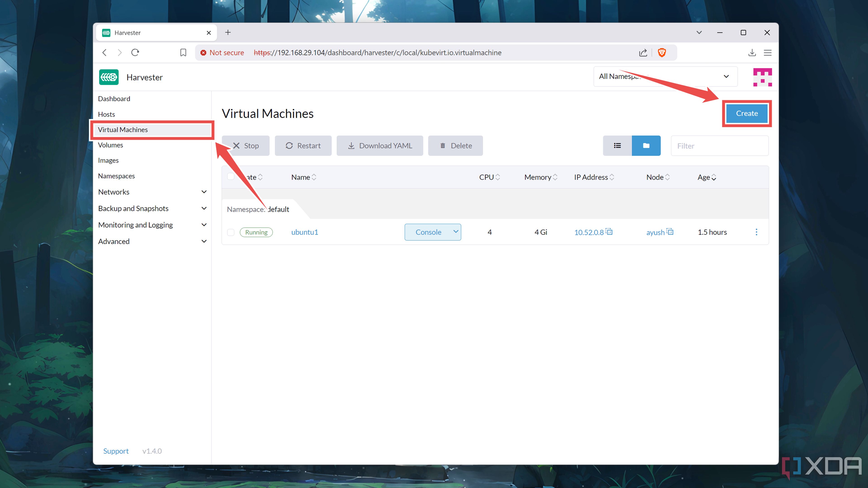The image size is (868, 488).
Task: Click the browser address bar URL
Action: point(377,53)
